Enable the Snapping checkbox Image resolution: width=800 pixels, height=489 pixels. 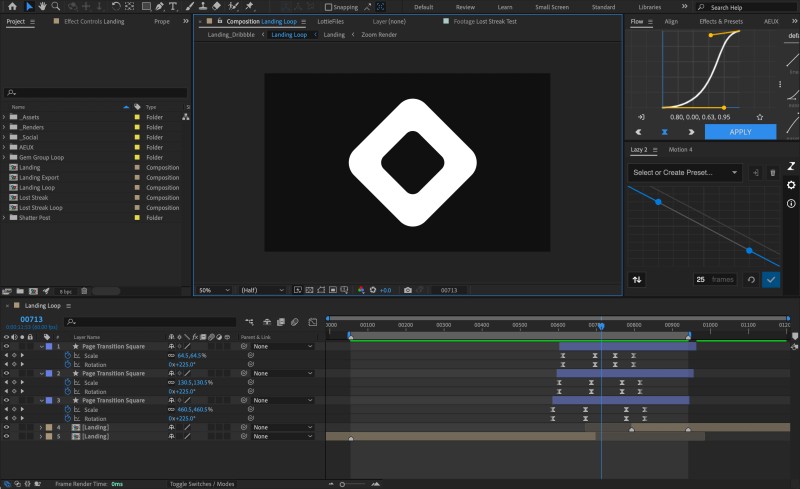[329, 7]
